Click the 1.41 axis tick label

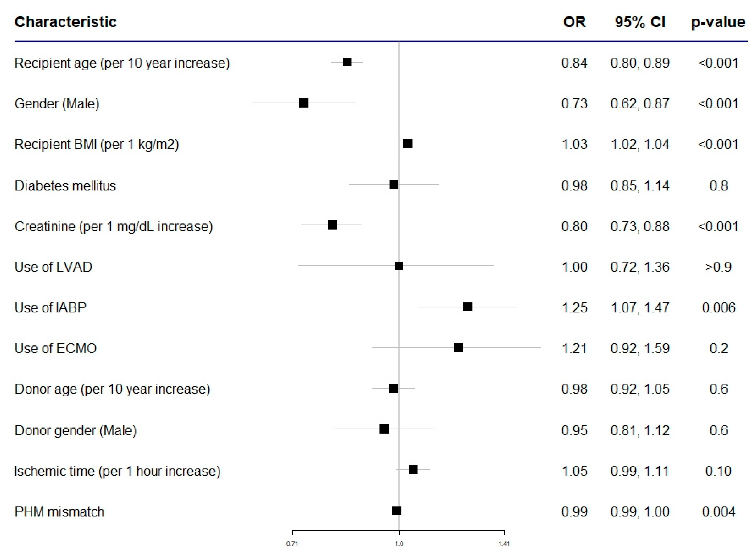(x=504, y=544)
